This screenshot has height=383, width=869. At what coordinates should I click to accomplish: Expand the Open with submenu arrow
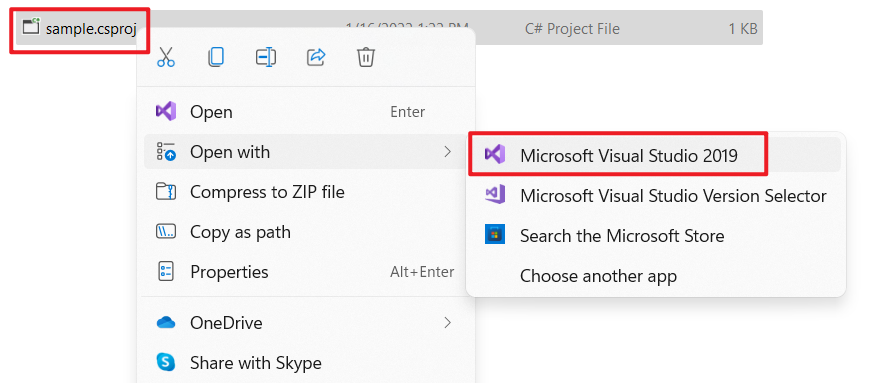[x=448, y=151]
